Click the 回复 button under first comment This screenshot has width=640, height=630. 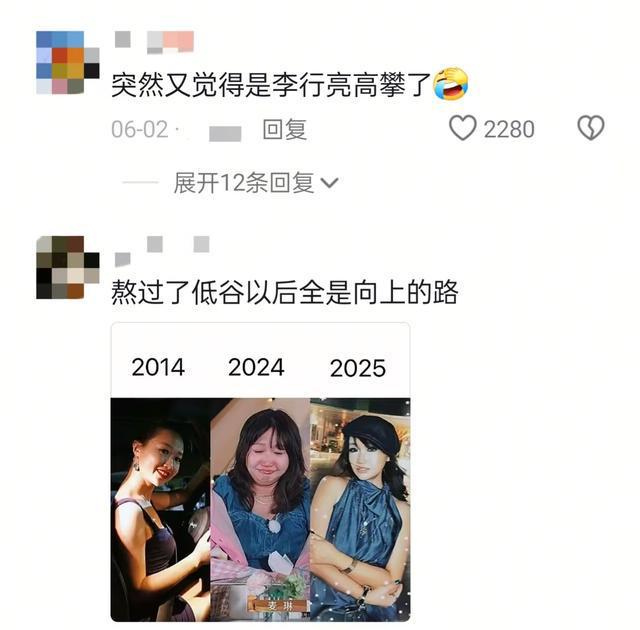click(x=284, y=129)
